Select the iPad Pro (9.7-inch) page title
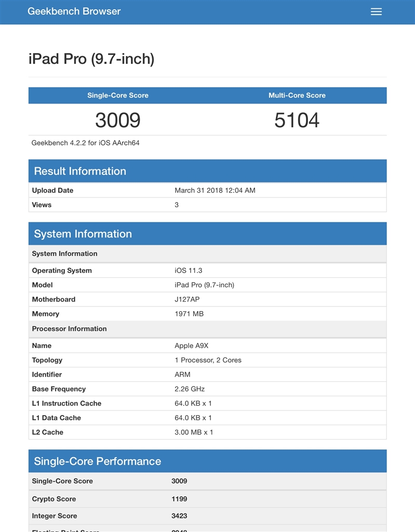 (x=91, y=59)
